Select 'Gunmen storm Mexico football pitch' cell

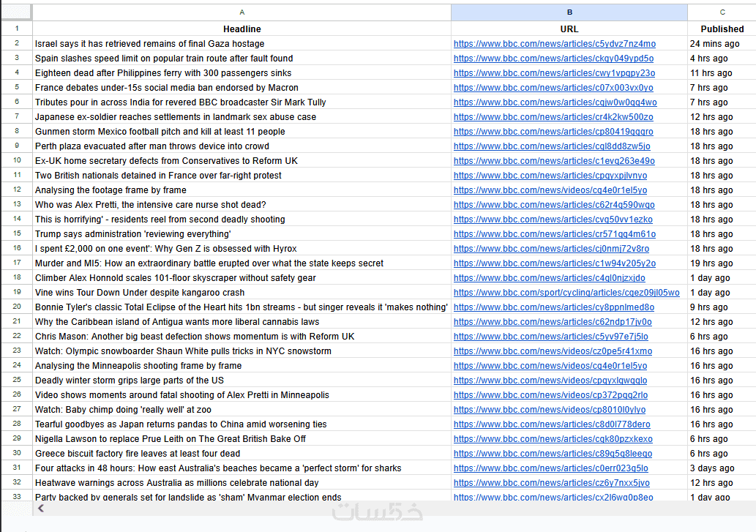click(242, 132)
